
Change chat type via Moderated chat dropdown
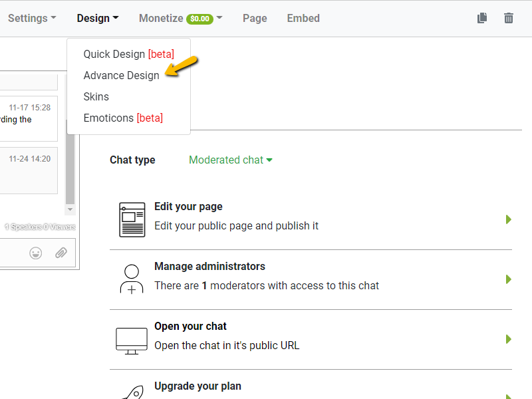[231, 160]
